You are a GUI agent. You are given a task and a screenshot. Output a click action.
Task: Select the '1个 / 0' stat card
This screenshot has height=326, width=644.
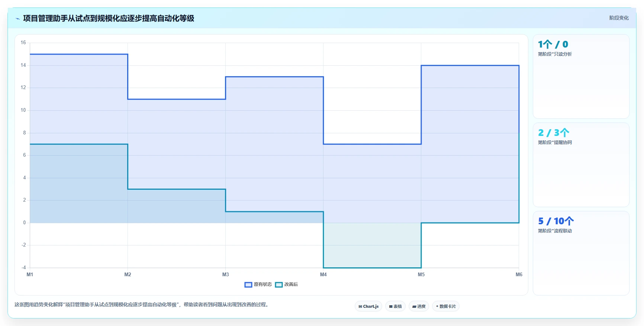[x=581, y=76]
